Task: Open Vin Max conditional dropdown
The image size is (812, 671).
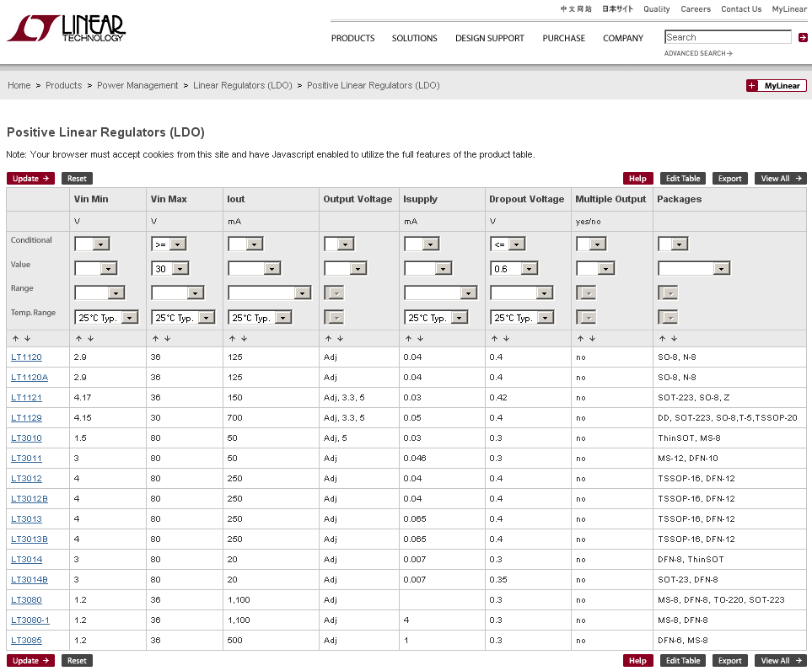Action: 178,244
